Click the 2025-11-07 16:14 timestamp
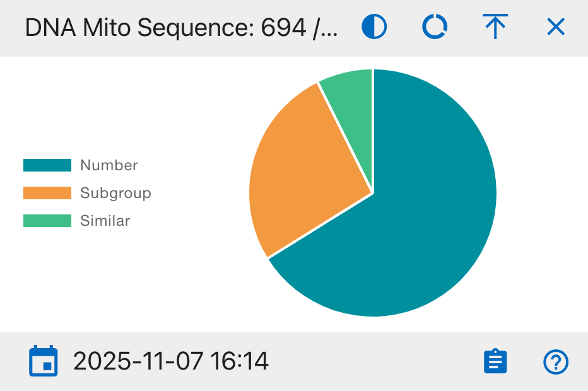 click(x=171, y=361)
